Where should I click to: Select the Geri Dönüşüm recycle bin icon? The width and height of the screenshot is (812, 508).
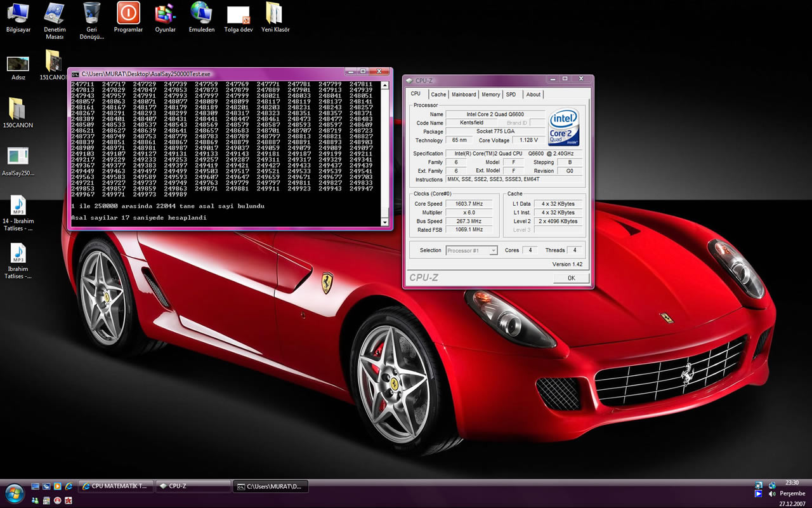click(92, 20)
